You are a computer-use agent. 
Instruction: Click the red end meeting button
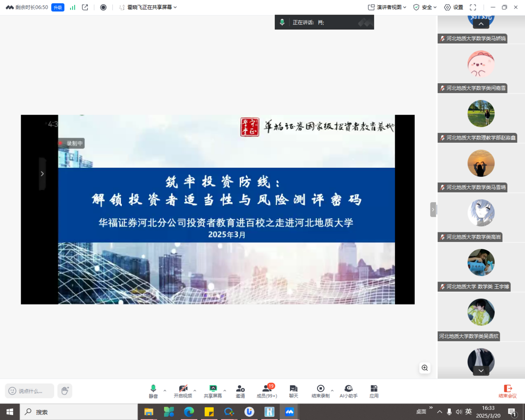[x=508, y=391]
